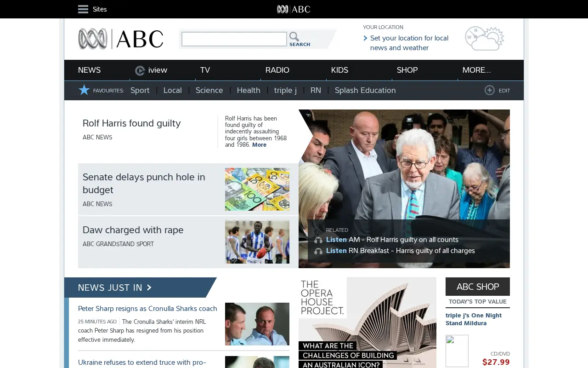Screen dimensions: 588x368
Task: Click the large ABC logo in header
Action: coord(121,39)
